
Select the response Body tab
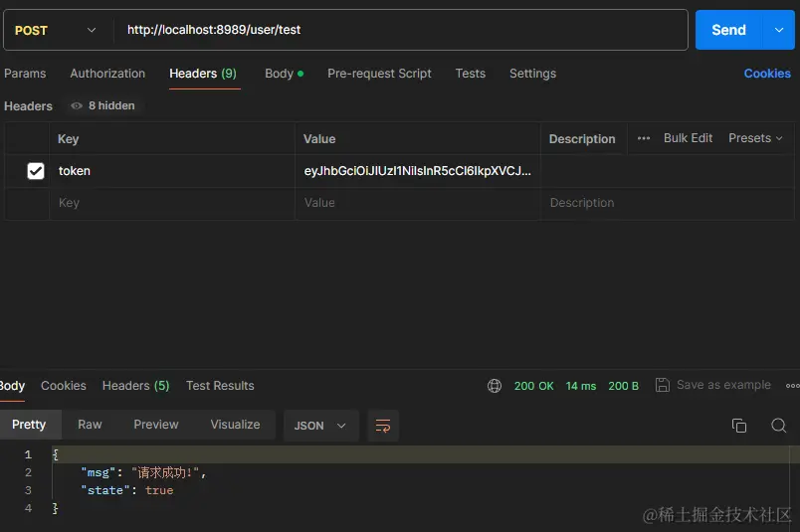point(12,386)
